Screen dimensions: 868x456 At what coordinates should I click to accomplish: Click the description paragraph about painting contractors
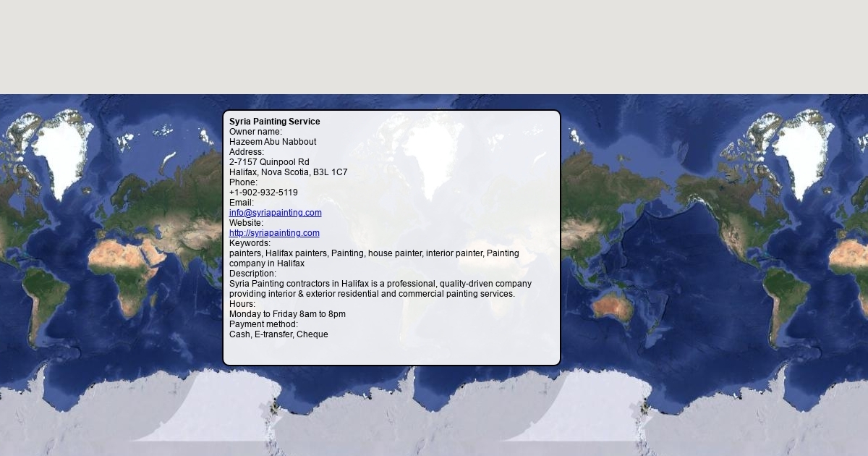[380, 284]
